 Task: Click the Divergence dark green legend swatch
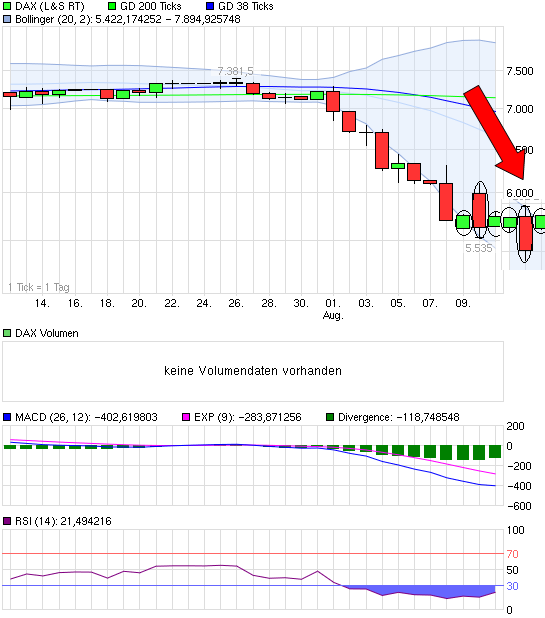330,417
